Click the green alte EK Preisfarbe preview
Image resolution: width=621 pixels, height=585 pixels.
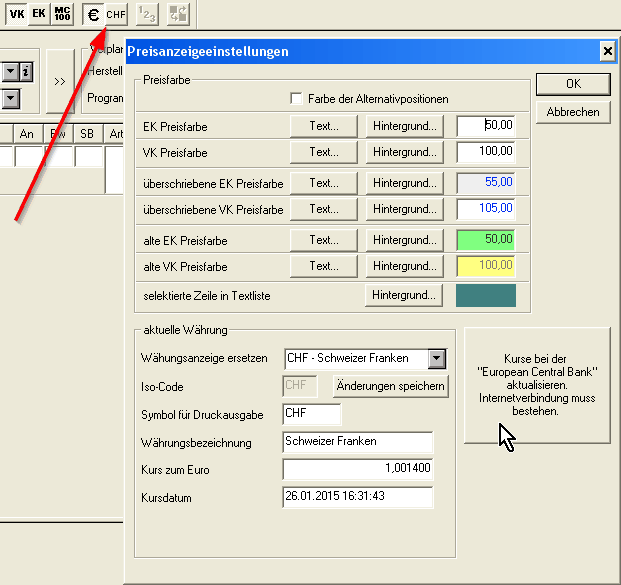click(486, 240)
